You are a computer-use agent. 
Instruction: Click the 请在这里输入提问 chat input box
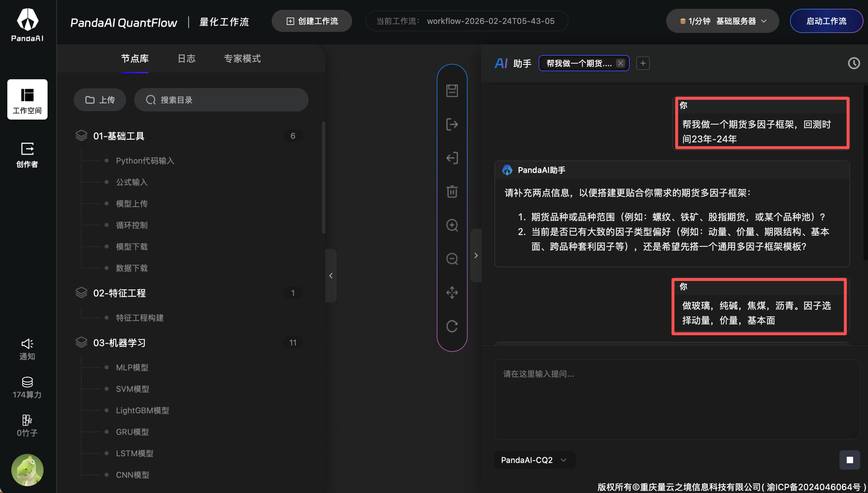pyautogui.click(x=677, y=399)
